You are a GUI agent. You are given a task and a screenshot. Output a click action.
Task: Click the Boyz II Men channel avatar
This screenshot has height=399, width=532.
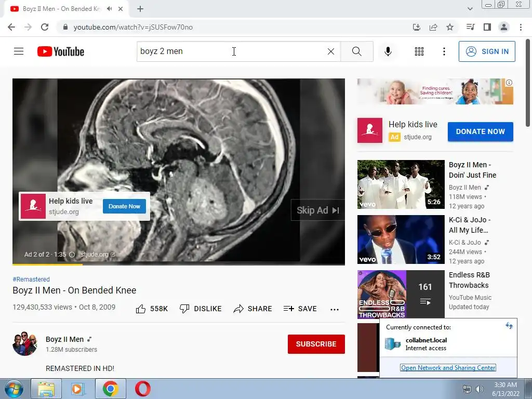click(x=25, y=344)
